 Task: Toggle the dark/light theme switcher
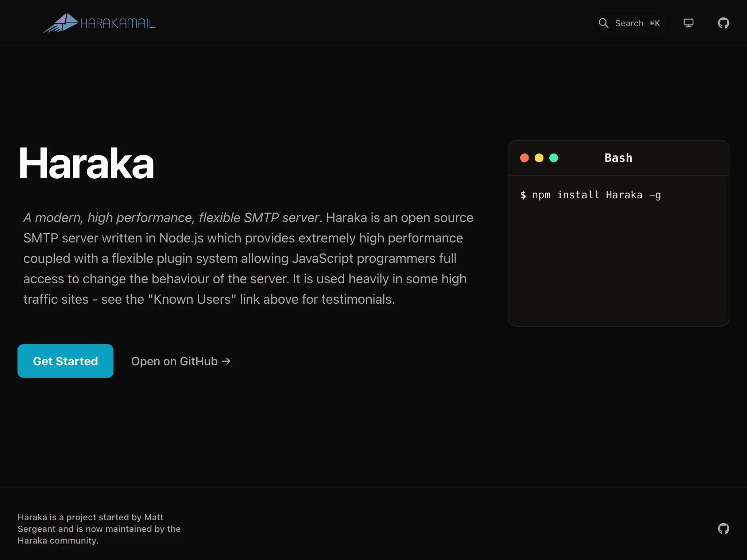tap(689, 23)
